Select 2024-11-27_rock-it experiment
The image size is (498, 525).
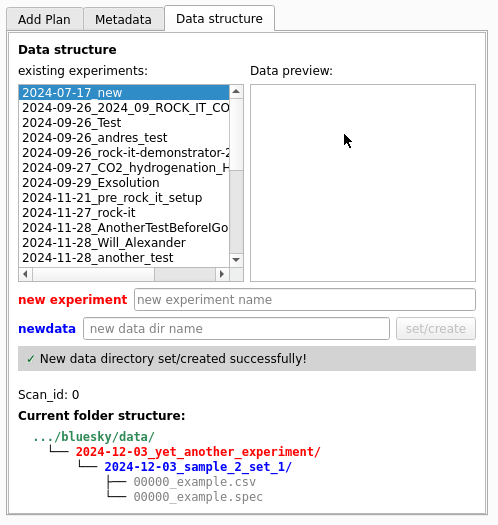coord(124,213)
